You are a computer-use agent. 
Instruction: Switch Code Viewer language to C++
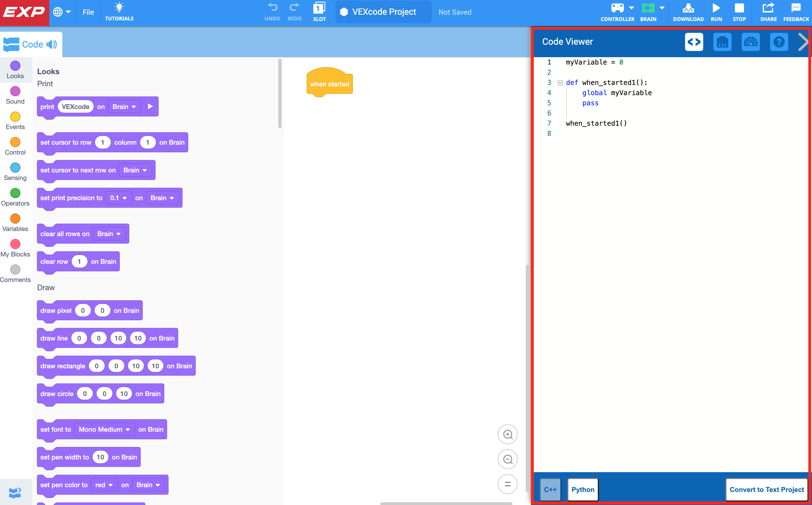[x=550, y=489]
